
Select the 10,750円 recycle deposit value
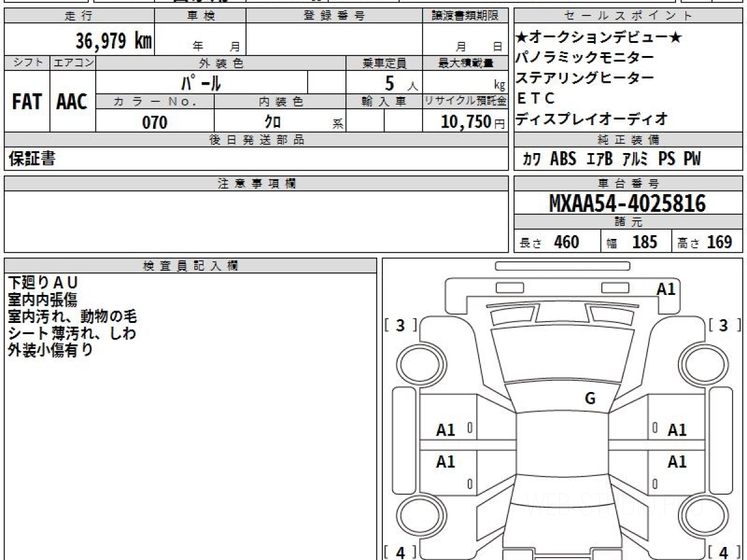click(x=473, y=122)
